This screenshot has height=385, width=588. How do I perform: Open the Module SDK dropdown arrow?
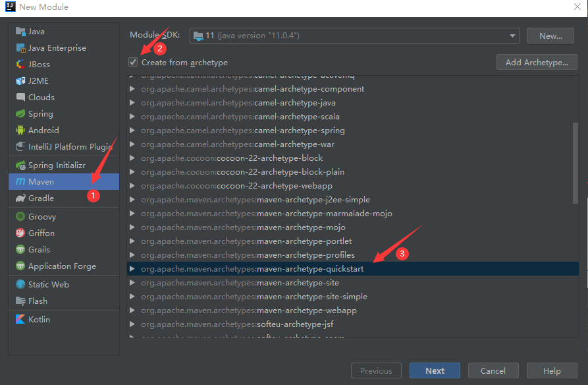[x=512, y=36]
